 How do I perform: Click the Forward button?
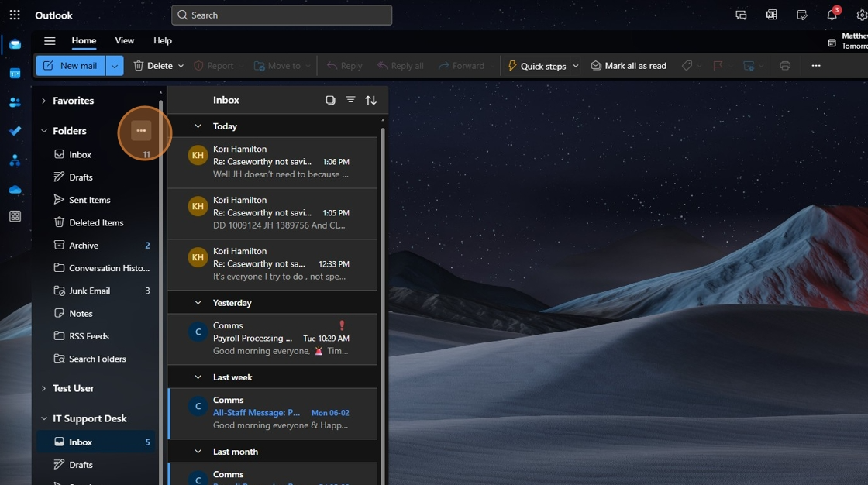click(x=461, y=66)
